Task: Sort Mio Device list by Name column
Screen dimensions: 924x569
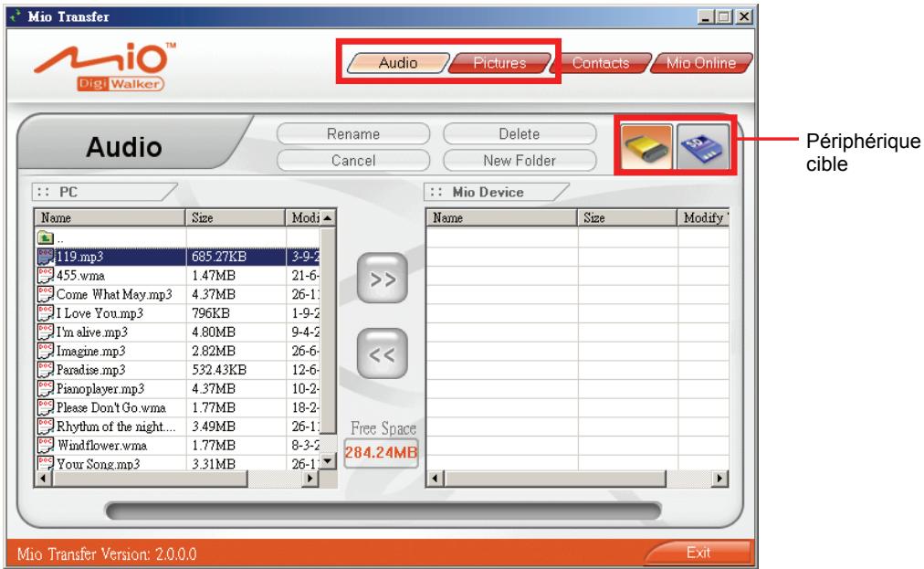Action: tap(501, 217)
